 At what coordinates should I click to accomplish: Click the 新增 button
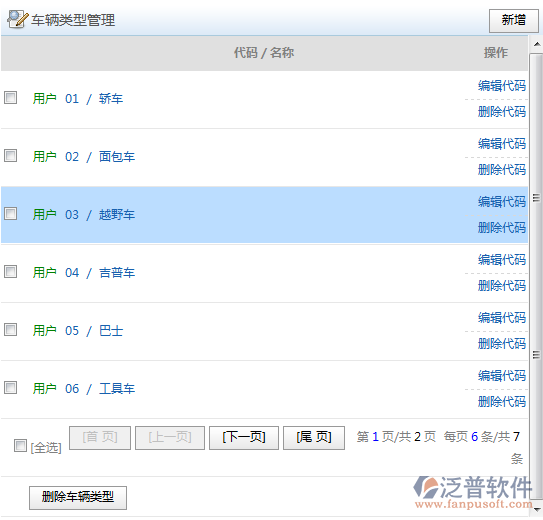[514, 21]
